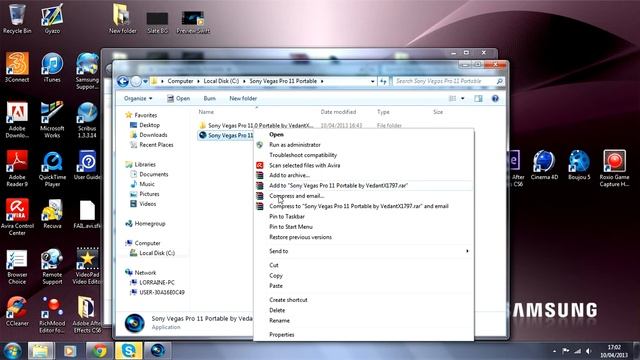Open VideoPad Video Editor shortcut
This screenshot has height=360, width=640.
(x=87, y=266)
